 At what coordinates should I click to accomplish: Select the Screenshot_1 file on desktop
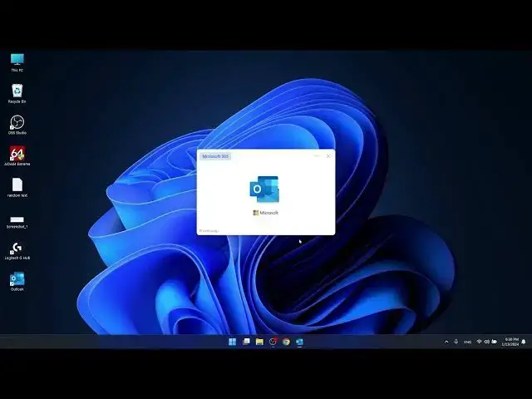click(17, 222)
